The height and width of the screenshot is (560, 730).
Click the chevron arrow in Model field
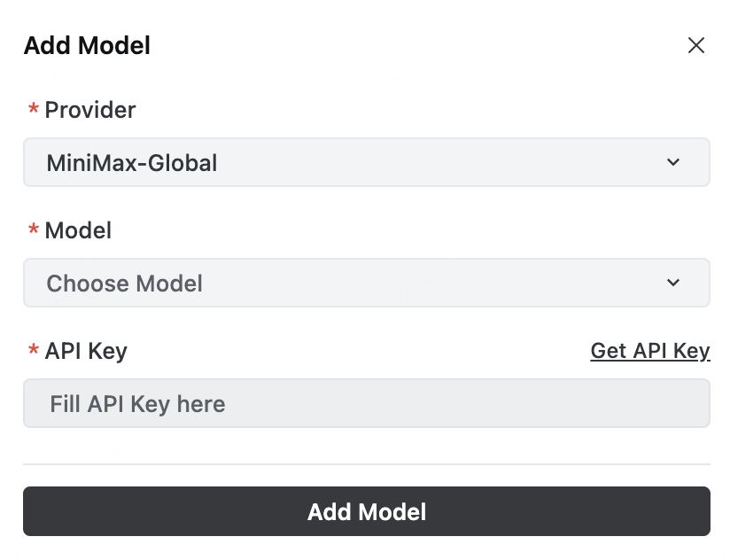click(673, 283)
